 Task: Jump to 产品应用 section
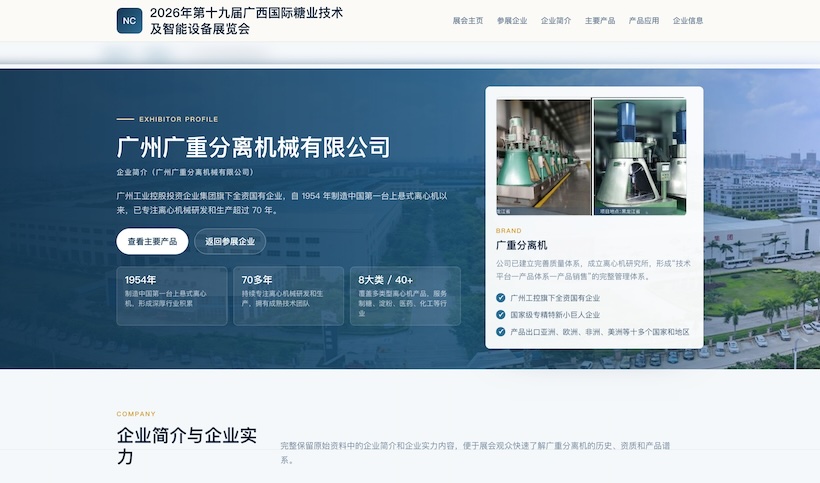click(x=643, y=21)
